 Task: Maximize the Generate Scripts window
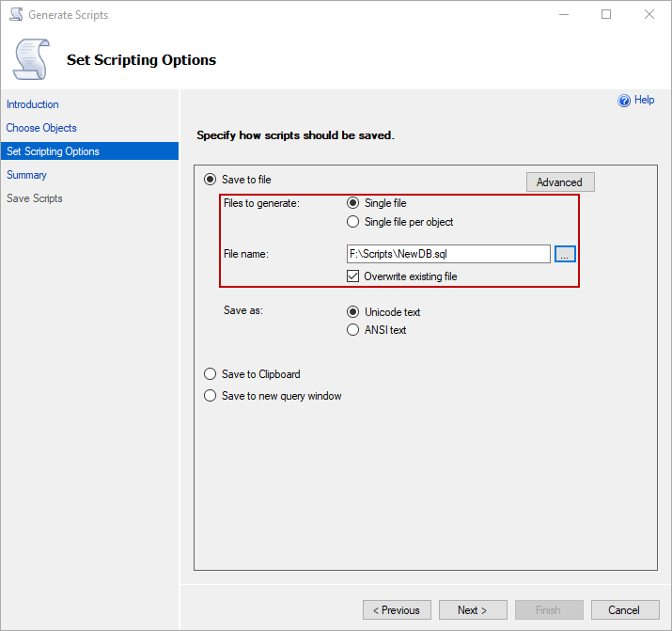(605, 14)
